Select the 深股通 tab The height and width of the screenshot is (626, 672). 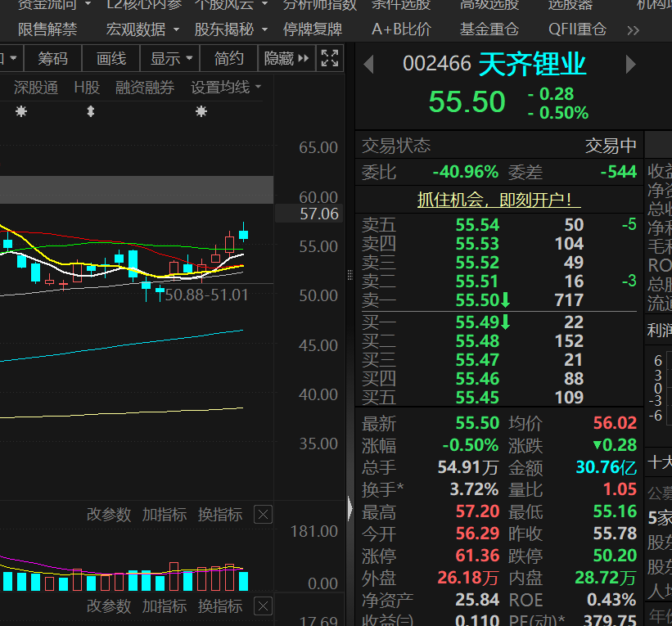click(x=36, y=88)
